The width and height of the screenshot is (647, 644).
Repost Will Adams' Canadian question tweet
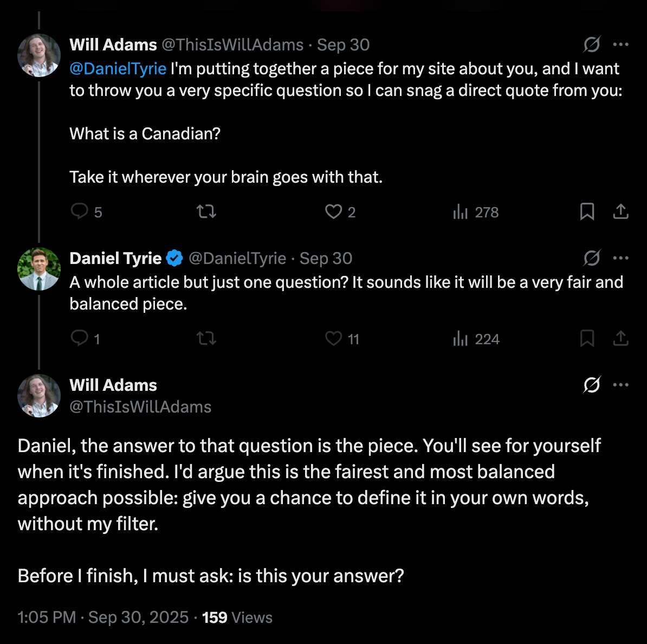[x=206, y=211]
